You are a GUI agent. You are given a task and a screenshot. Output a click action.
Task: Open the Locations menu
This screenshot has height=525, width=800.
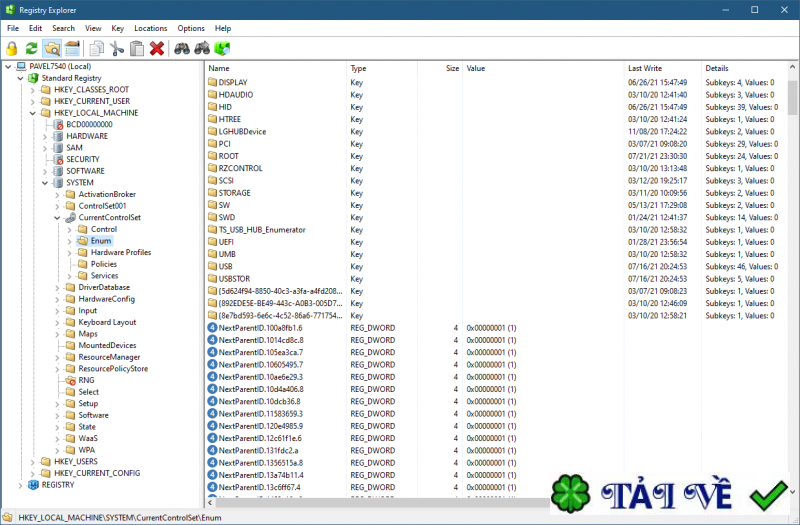click(x=151, y=28)
